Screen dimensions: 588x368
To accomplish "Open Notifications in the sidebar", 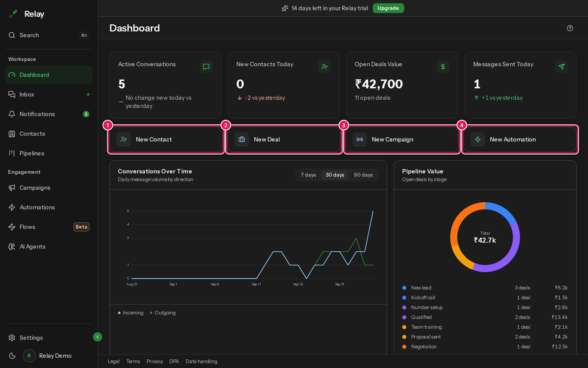I will point(49,114).
